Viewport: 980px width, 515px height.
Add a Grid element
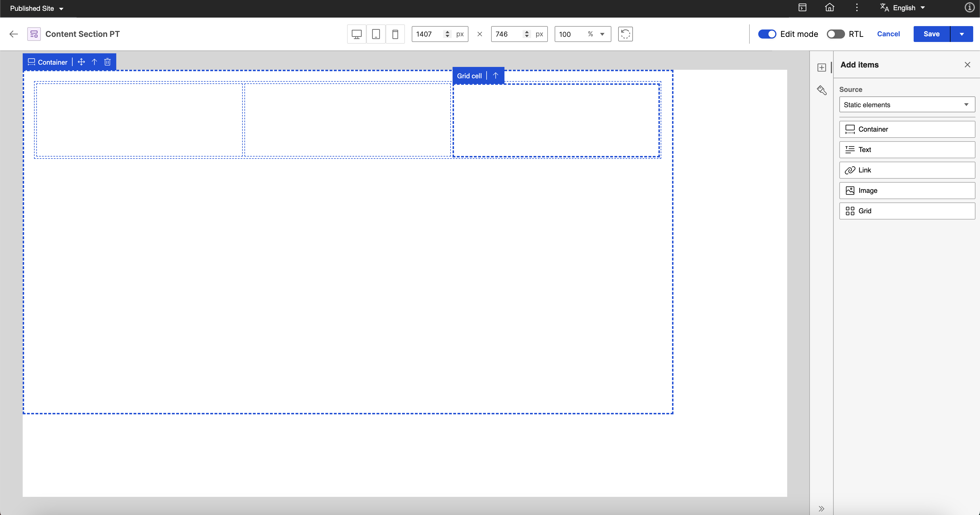(x=907, y=211)
